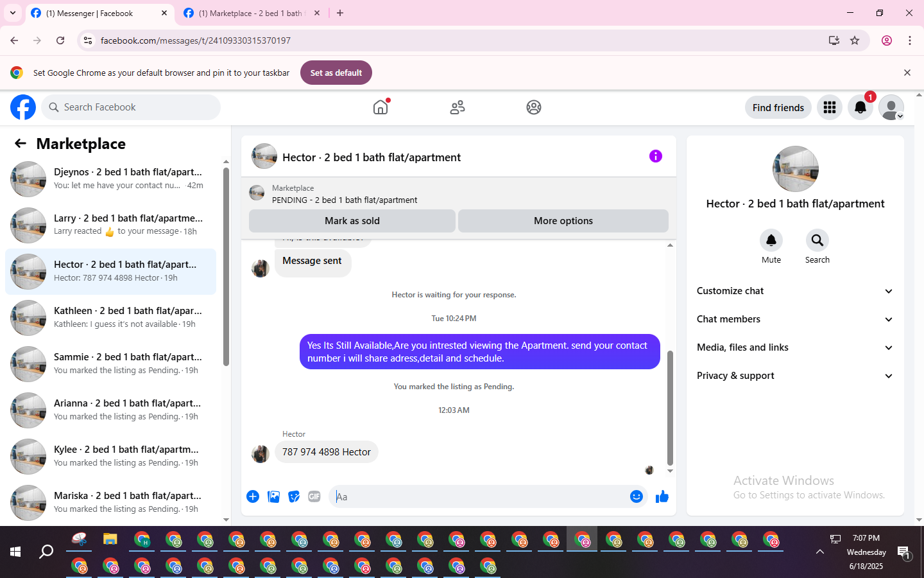Viewport: 924px width, 578px height.
Task: Open Windows taskbar search
Action: coord(46,552)
